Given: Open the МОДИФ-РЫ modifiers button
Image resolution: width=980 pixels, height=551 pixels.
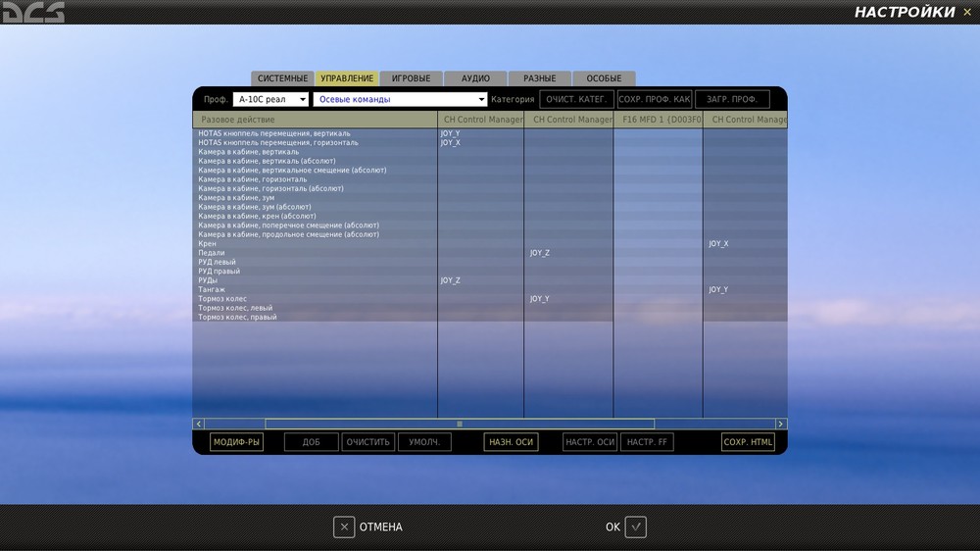Looking at the screenshot, I should 236,441.
